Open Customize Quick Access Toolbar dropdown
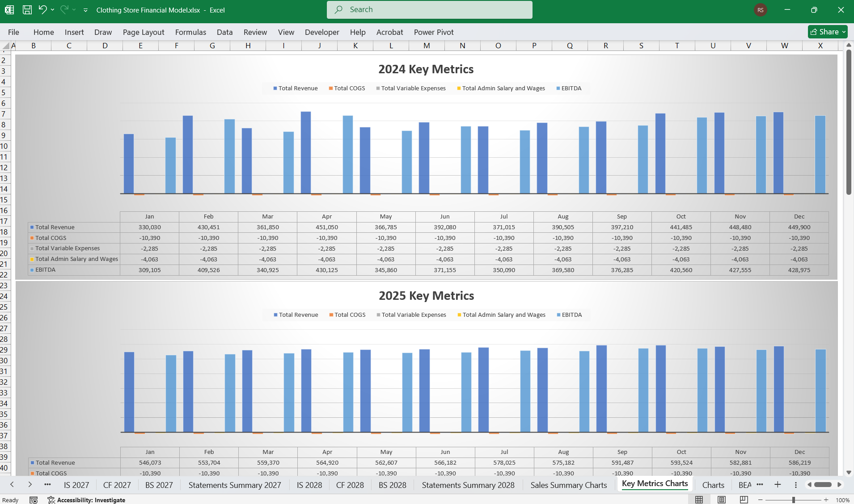The width and height of the screenshot is (854, 504). tap(85, 10)
